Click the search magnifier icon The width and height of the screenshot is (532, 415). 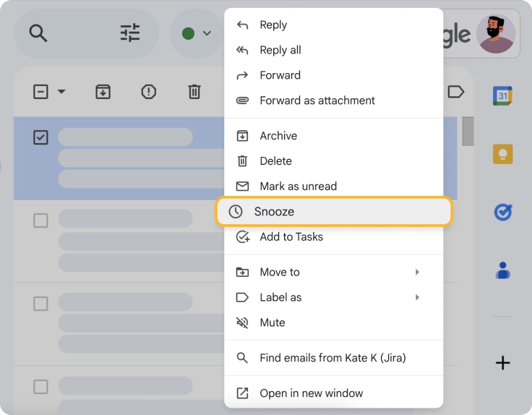38,33
